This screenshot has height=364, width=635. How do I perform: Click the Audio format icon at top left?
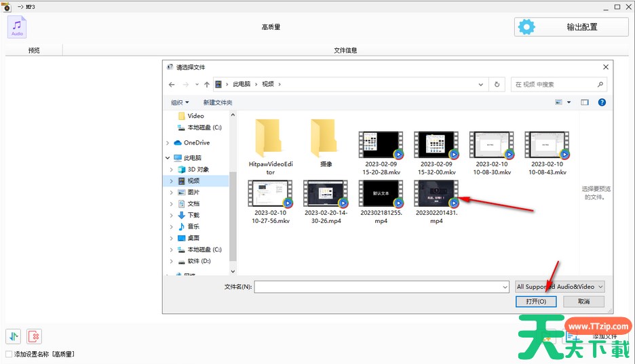[17, 26]
